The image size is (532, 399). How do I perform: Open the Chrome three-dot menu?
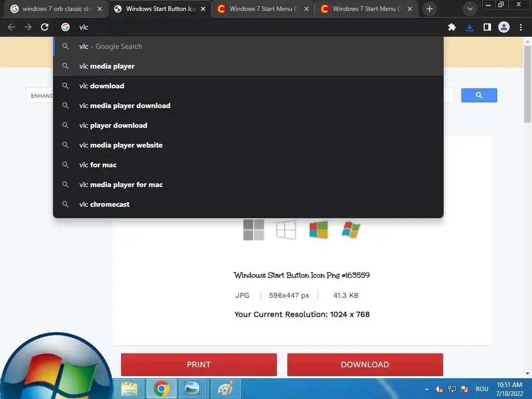tap(521, 27)
